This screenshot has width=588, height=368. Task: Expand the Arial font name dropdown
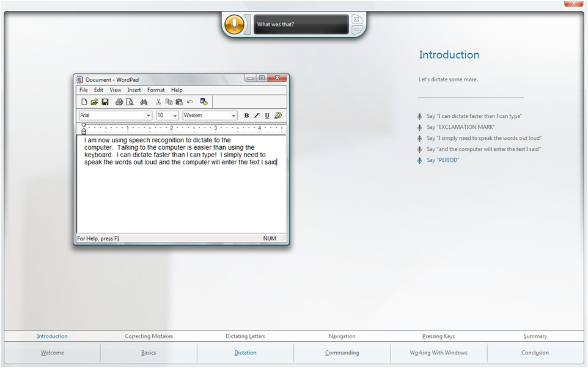[148, 116]
